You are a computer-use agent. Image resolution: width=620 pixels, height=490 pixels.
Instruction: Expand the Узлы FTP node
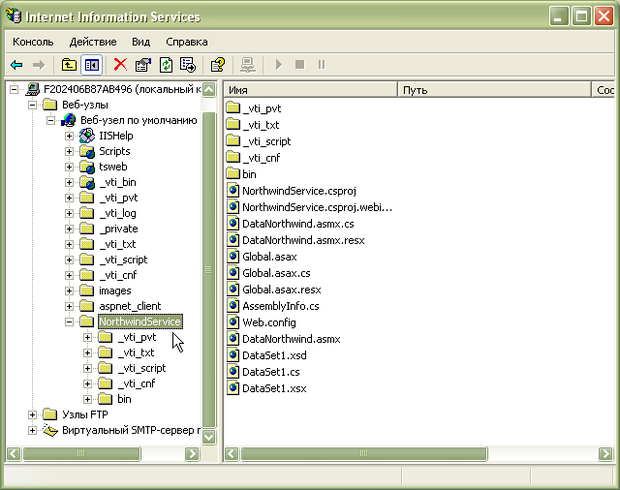click(x=32, y=414)
